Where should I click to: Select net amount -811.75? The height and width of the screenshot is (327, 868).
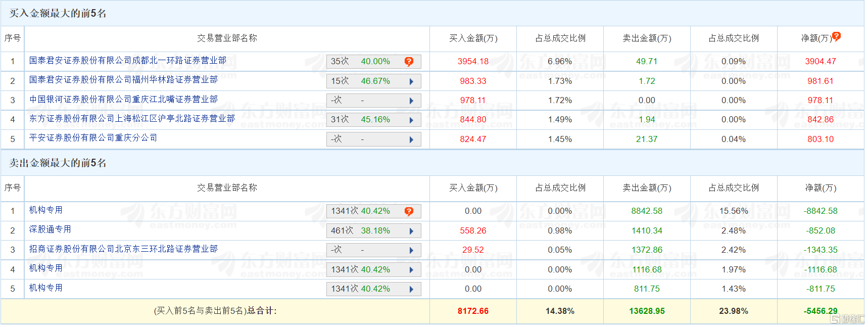coord(821,289)
